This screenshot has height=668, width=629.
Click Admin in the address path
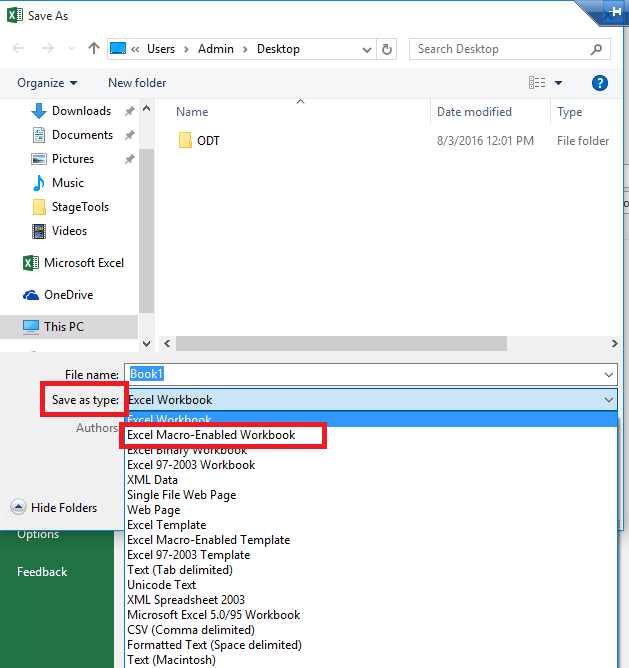(216, 49)
